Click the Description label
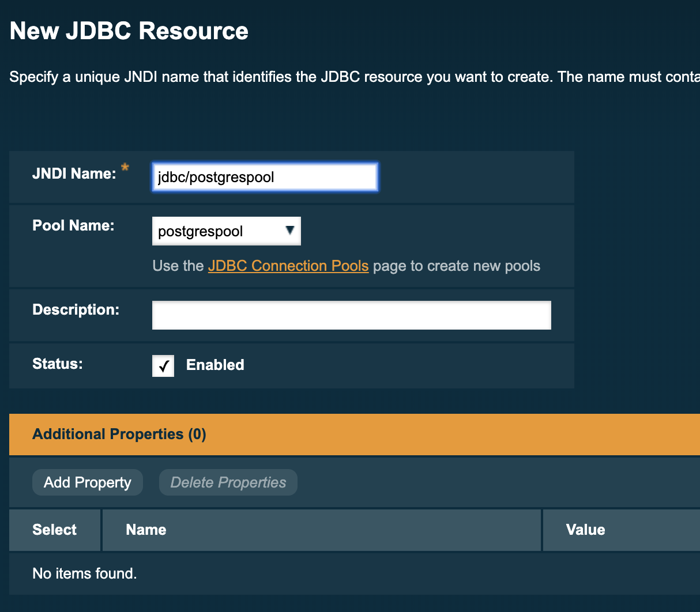 click(x=76, y=309)
